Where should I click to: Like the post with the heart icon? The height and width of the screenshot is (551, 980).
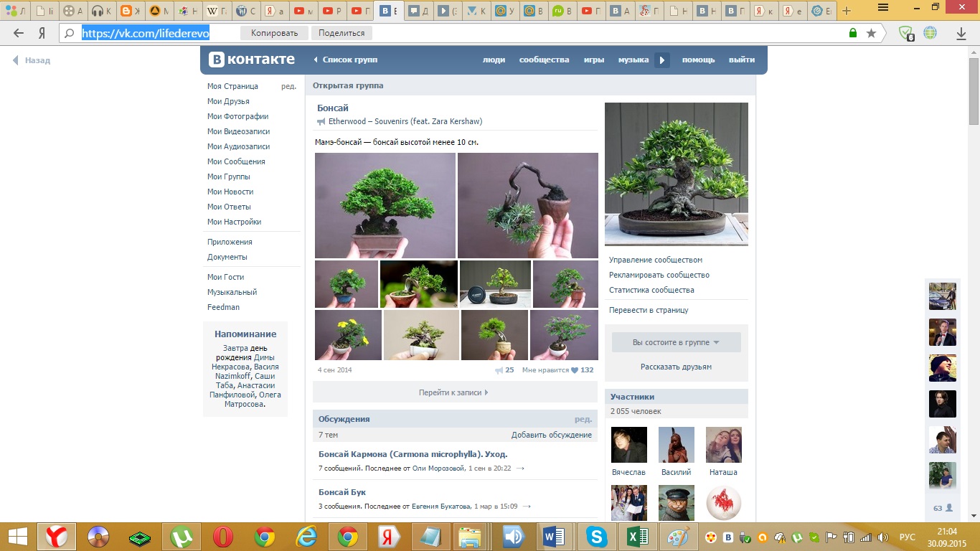[575, 370]
